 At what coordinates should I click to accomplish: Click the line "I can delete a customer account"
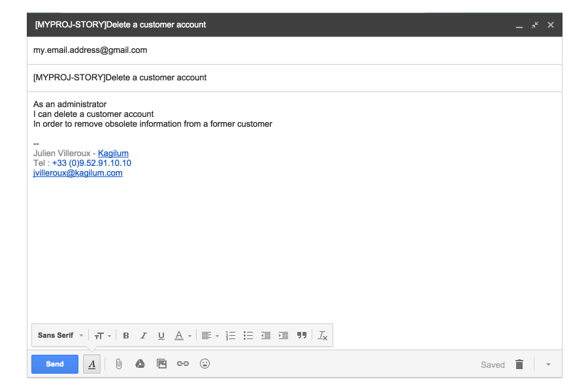pos(93,114)
